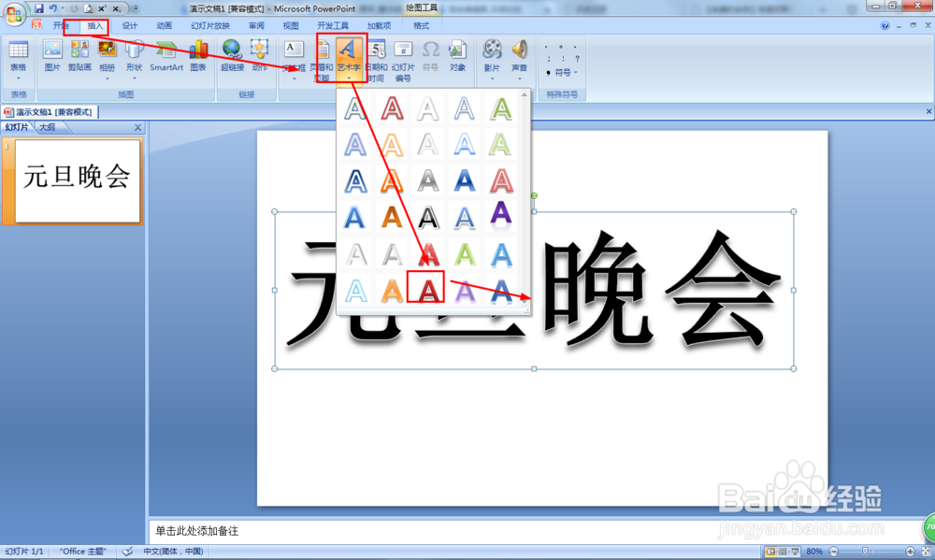The image size is (935, 560).
Task: Insert a sound (声音)
Action: pos(519,60)
